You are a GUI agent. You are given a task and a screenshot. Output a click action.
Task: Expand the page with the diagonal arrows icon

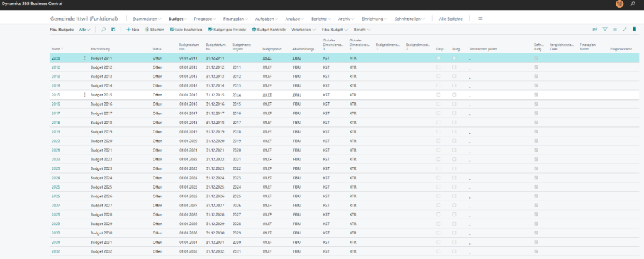[x=625, y=30]
